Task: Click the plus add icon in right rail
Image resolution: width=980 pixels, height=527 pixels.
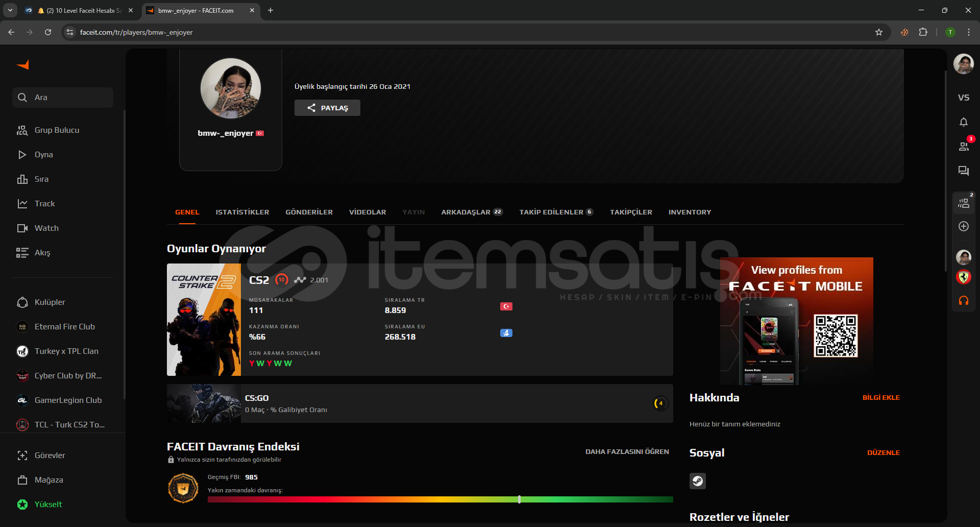Action: [964, 226]
